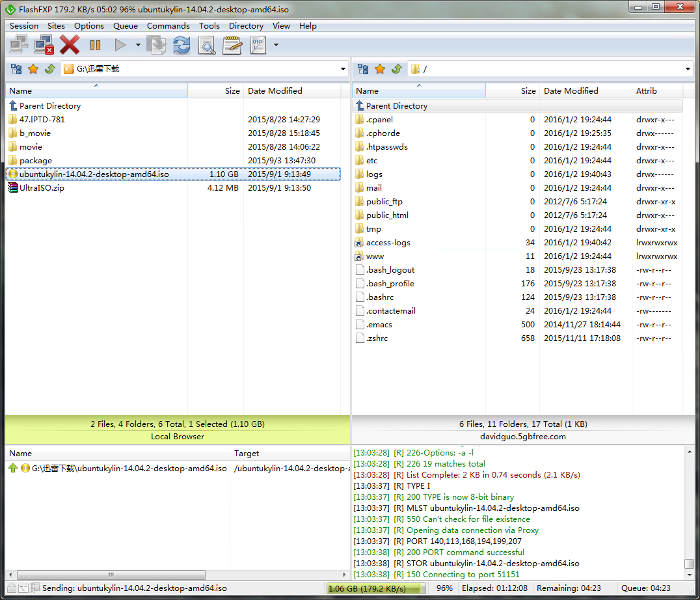700x600 pixels.
Task: Select remote Parent Directory entry
Action: pyautogui.click(x=518, y=106)
